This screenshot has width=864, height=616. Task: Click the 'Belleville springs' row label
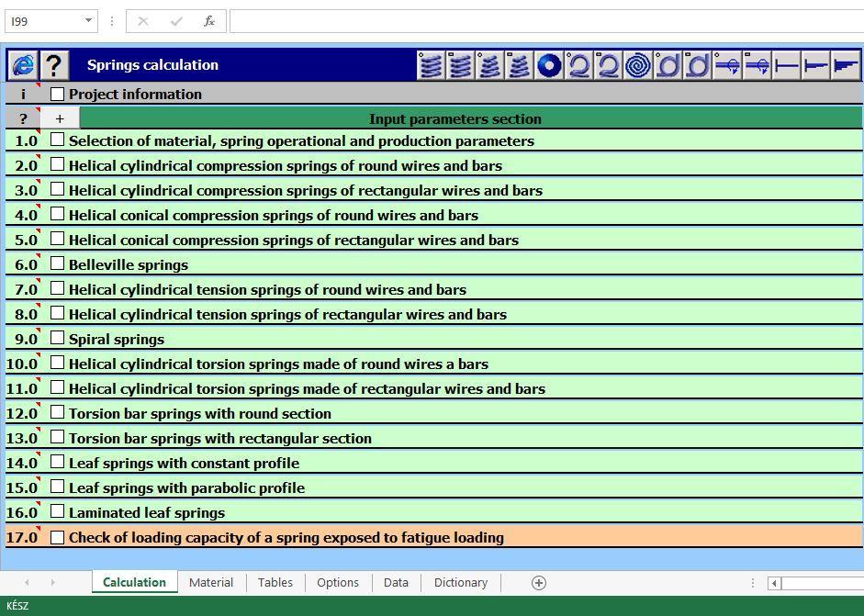click(x=129, y=265)
